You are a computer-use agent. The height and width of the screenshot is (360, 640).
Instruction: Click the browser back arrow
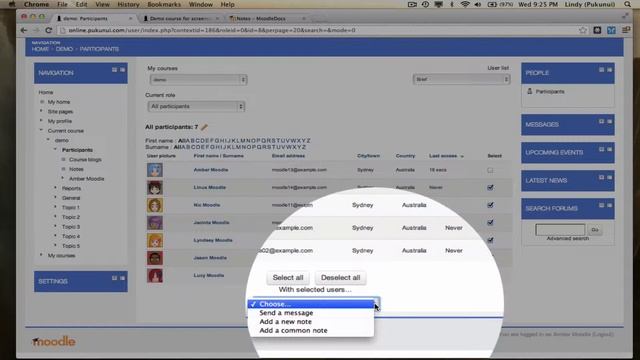coord(24,30)
